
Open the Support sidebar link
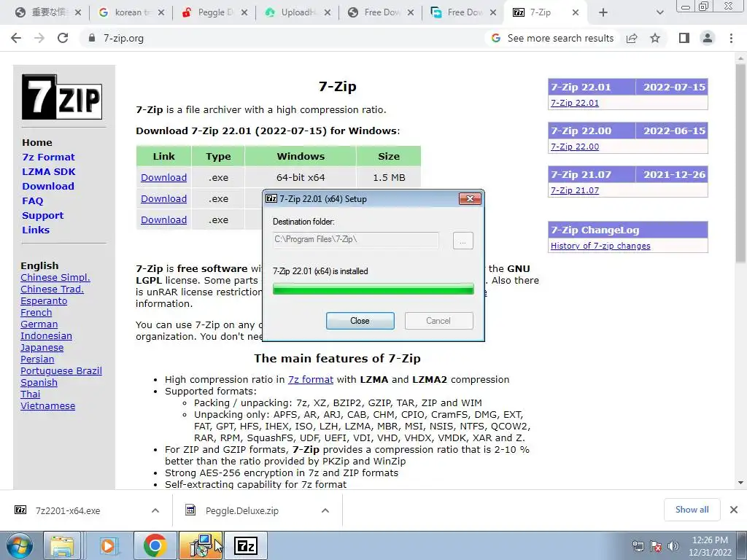point(42,216)
